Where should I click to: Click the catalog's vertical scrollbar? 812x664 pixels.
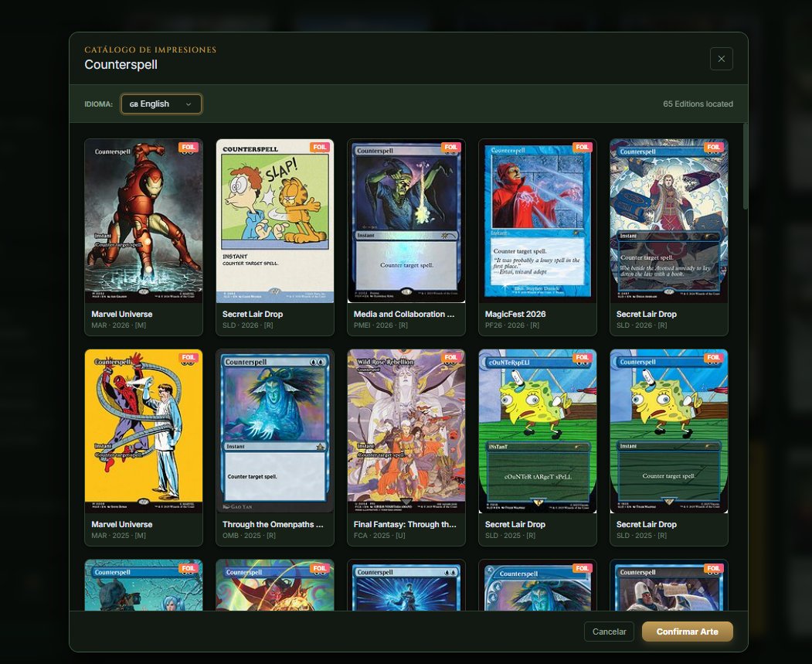point(746,166)
